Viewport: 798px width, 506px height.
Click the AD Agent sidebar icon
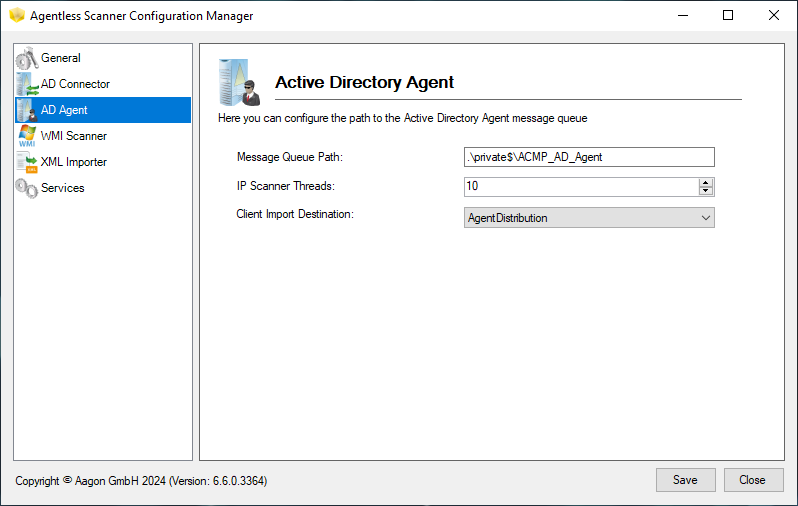click(x=26, y=110)
